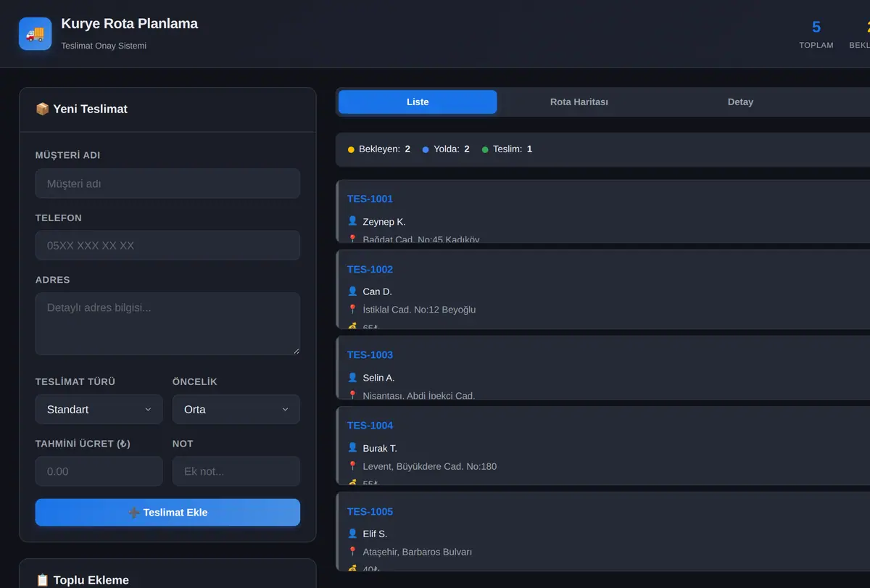This screenshot has width=870, height=588.
Task: Click the clipboard icon beside Toplu Ekleme
Action: click(x=42, y=580)
